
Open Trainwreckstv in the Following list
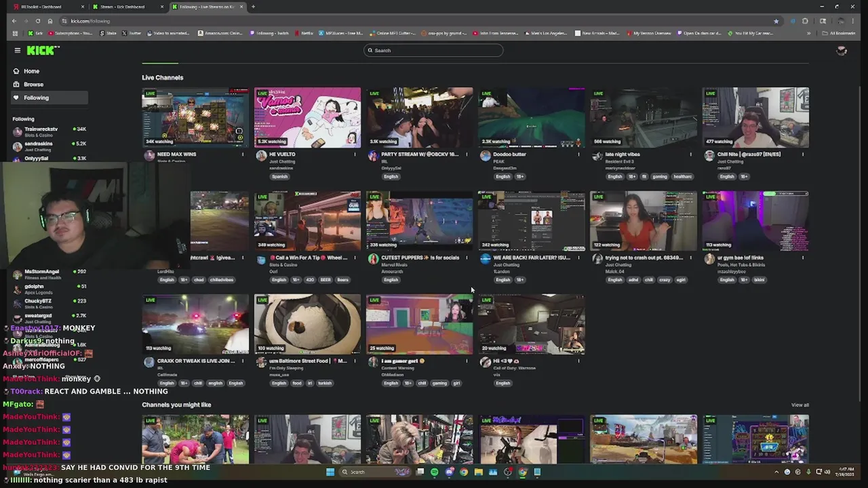[x=49, y=131]
